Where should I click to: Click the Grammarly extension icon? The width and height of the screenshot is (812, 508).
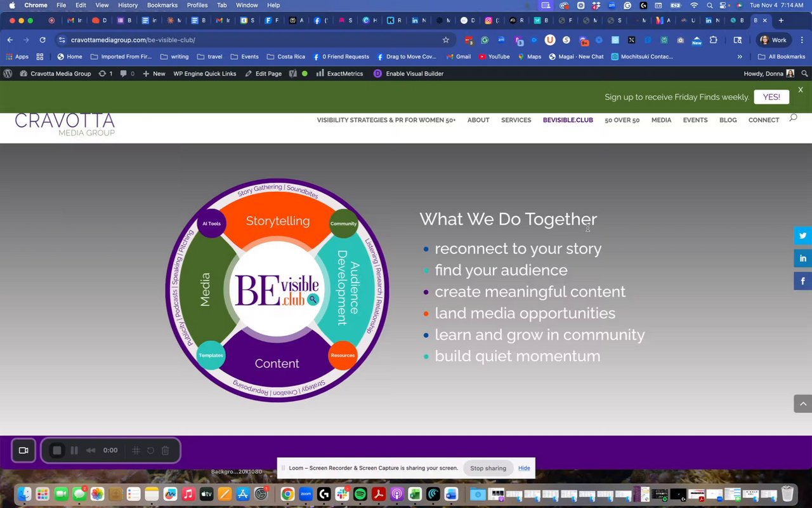[485, 40]
